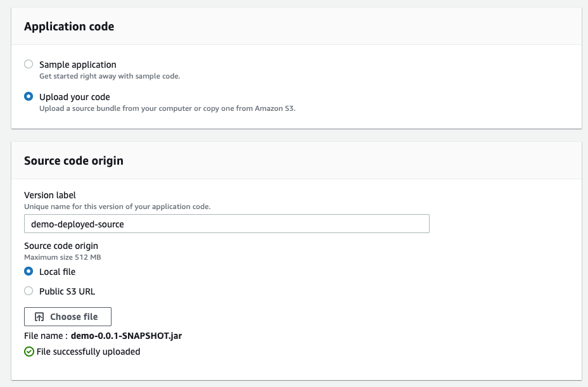Click the Version label text field
Viewport: 588px width, 387px height.
click(x=226, y=224)
